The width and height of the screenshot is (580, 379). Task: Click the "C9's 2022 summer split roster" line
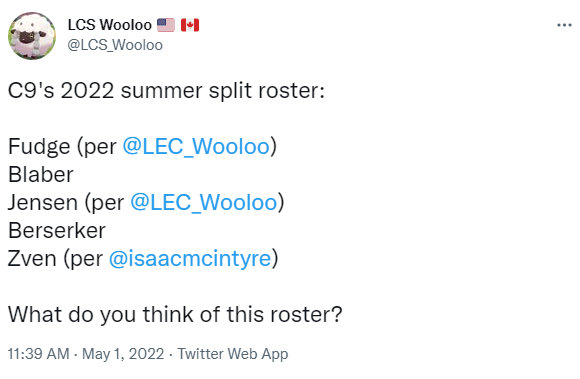166,91
